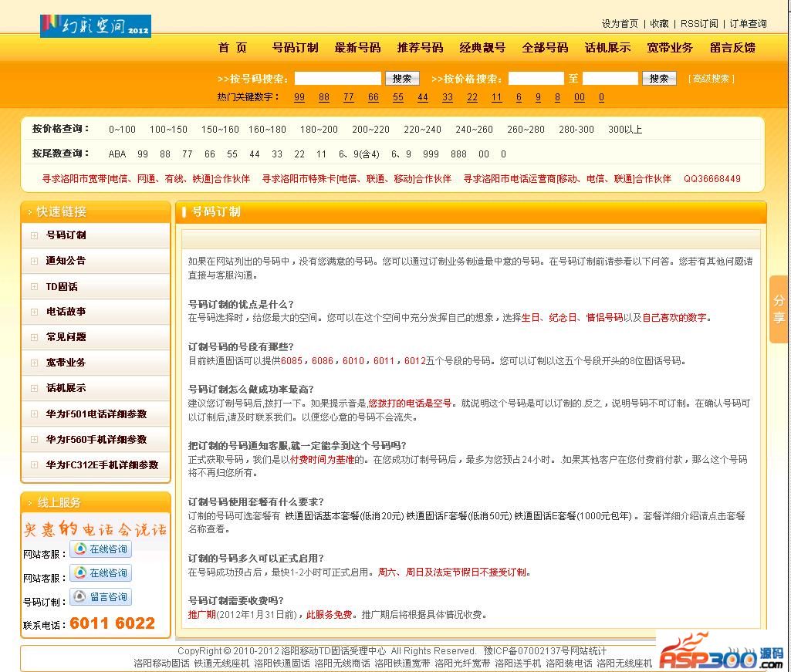Open the 高级搜索 advanced search link

[711, 79]
